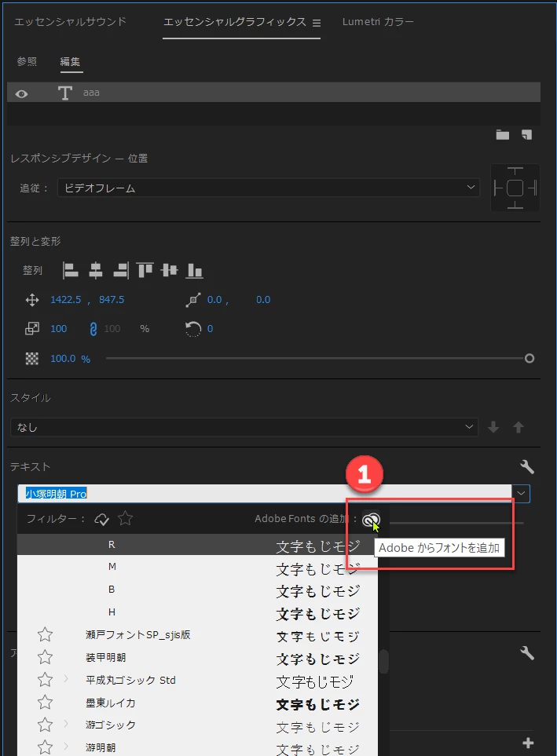The height and width of the screenshot is (756, 557).
Task: Click opacity slider handle
Action: tap(530, 358)
